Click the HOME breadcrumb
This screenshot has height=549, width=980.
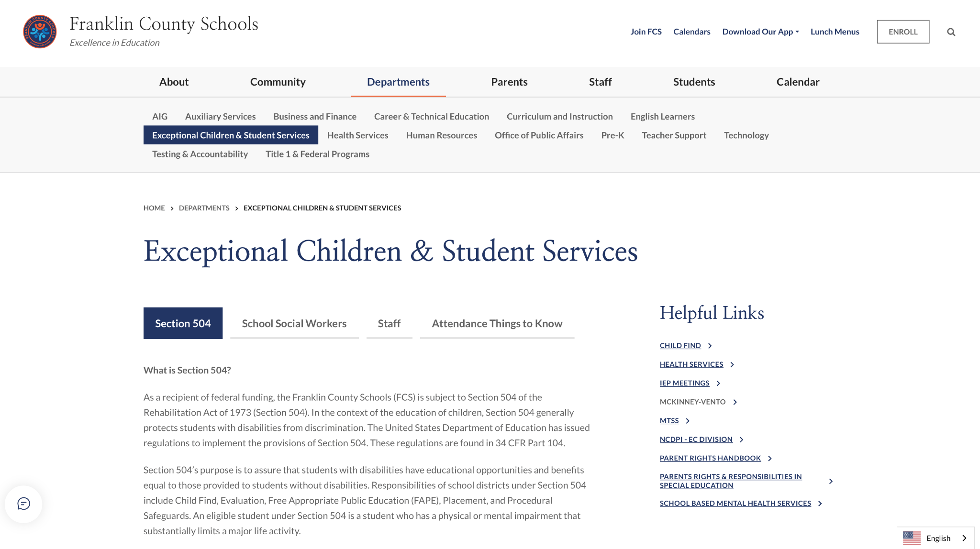154,208
